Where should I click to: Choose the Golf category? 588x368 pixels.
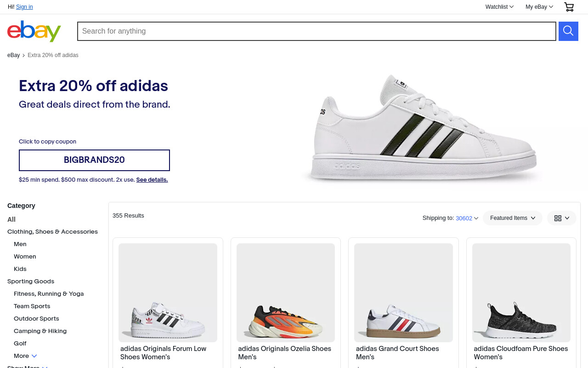click(x=20, y=344)
